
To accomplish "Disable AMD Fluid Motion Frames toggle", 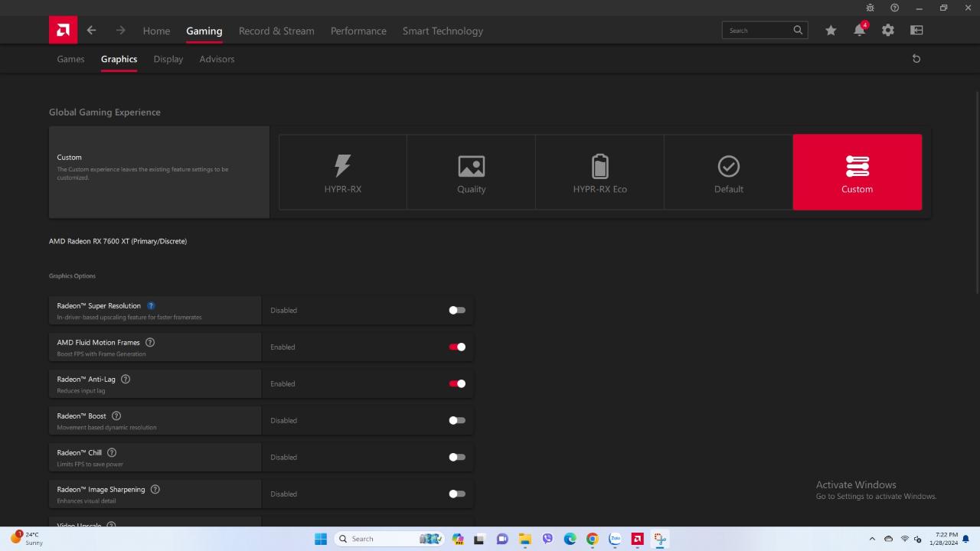I will [457, 347].
